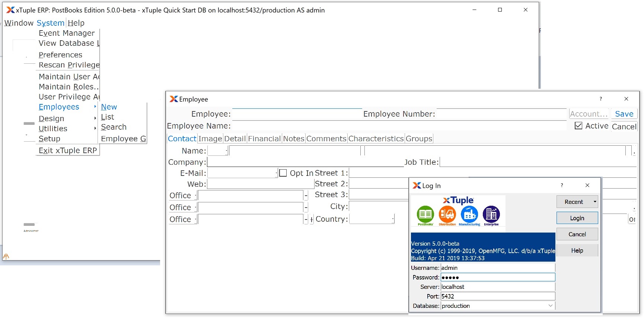
Task: Toggle the Opt In checkbox
Action: [x=283, y=173]
